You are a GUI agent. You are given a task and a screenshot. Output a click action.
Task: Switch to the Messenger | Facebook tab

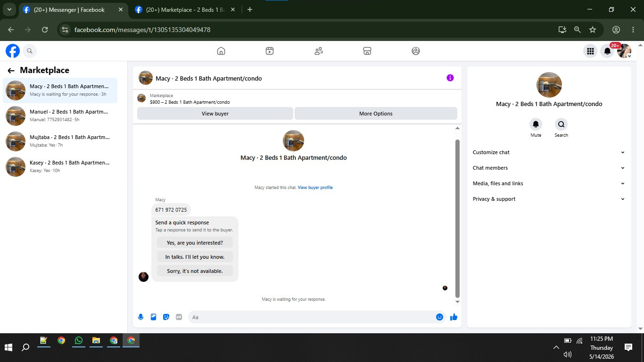73,9
